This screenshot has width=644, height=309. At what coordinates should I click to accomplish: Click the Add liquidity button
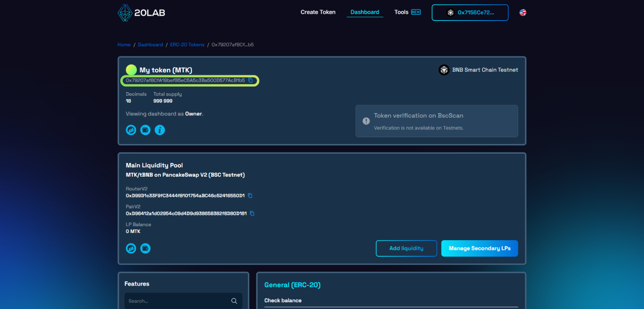(x=407, y=248)
